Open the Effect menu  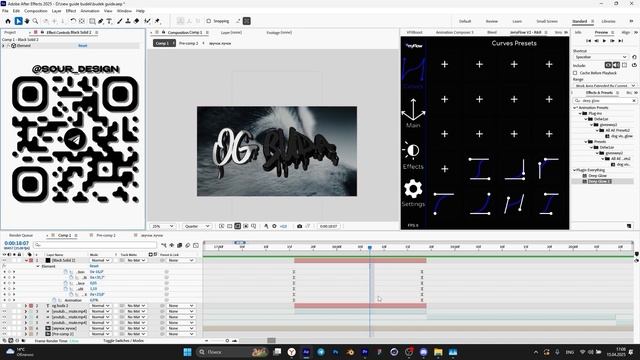point(71,11)
